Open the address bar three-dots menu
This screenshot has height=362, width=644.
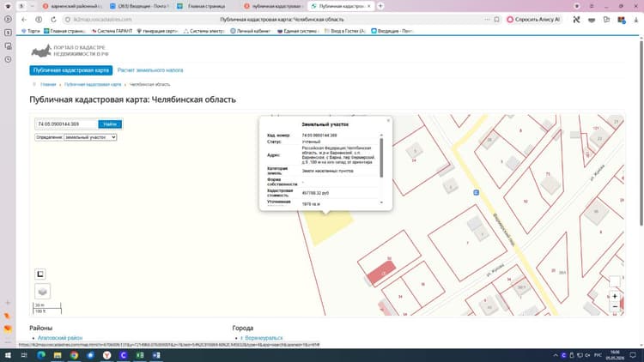pyautogui.click(x=487, y=19)
